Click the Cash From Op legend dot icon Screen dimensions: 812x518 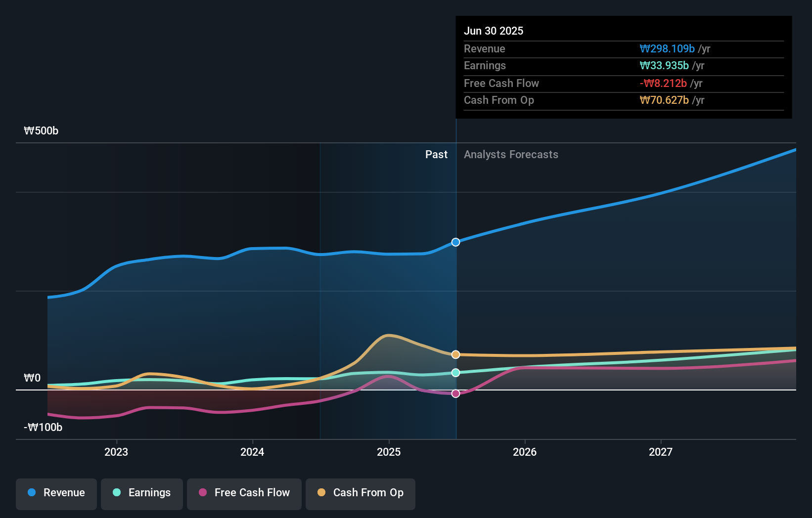point(321,493)
